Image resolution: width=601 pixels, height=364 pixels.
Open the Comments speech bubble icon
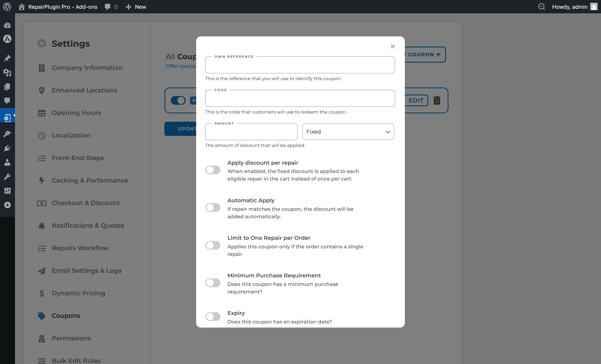pyautogui.click(x=7, y=101)
